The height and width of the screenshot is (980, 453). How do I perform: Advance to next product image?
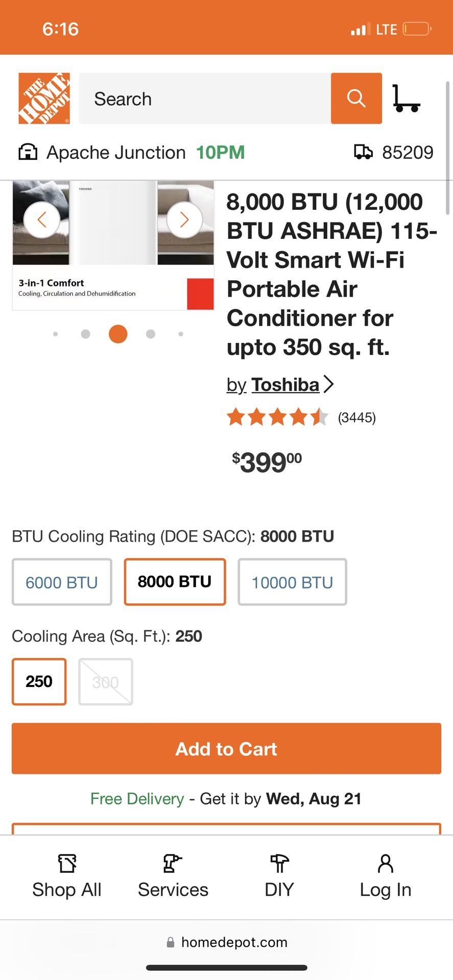tap(184, 220)
